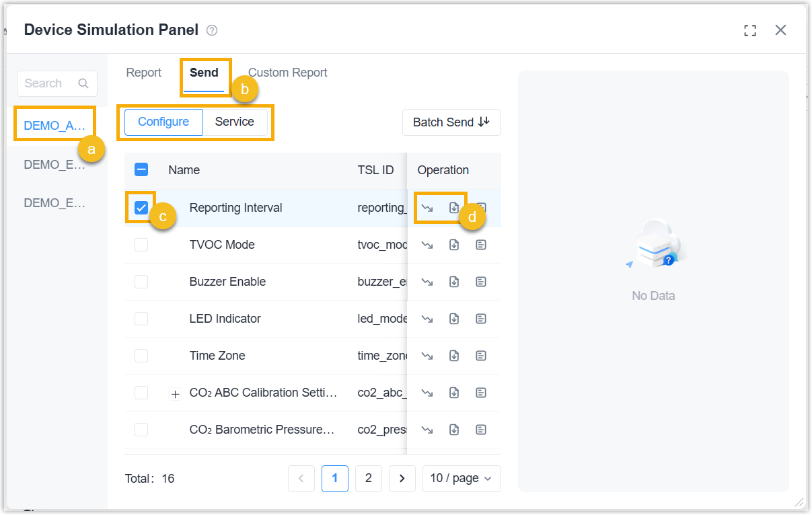Click the trend-arrow send icon for TVOC Mode
The width and height of the screenshot is (812, 515).
click(x=427, y=245)
